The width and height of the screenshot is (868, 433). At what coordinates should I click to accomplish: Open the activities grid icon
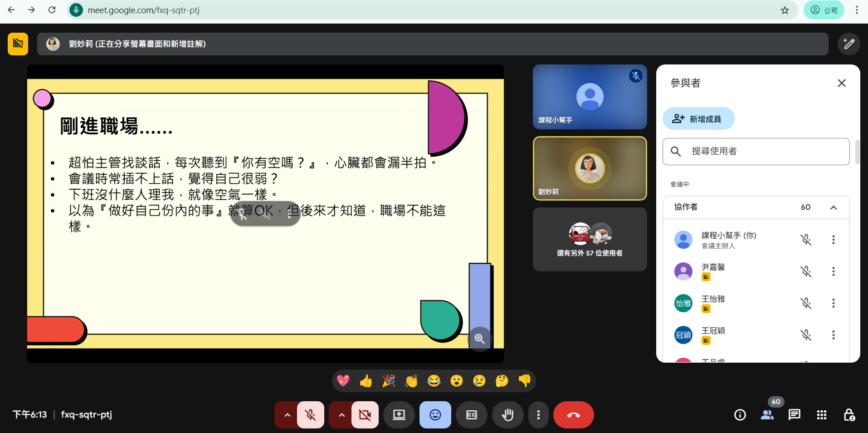click(x=821, y=415)
